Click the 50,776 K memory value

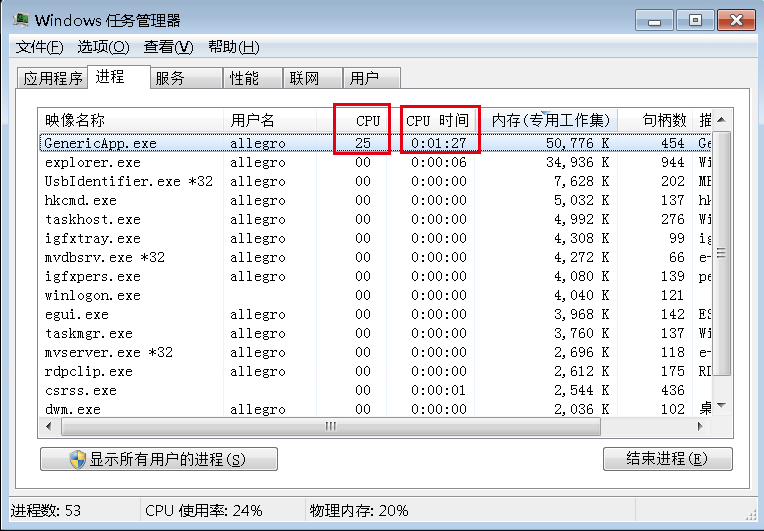[x=577, y=143]
